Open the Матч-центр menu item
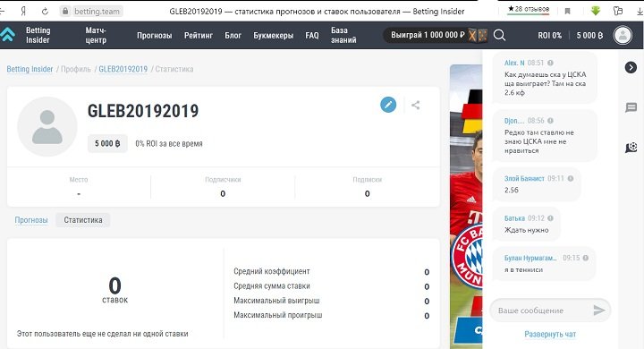The height and width of the screenshot is (349, 644). [x=96, y=36]
